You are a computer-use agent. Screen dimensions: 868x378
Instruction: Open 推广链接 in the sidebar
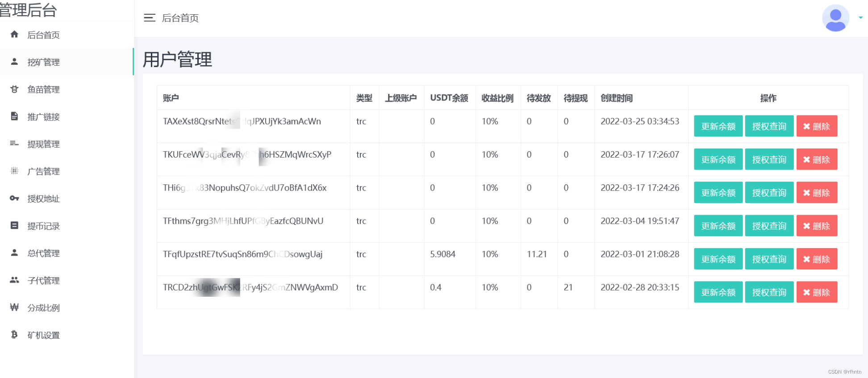click(x=67, y=116)
